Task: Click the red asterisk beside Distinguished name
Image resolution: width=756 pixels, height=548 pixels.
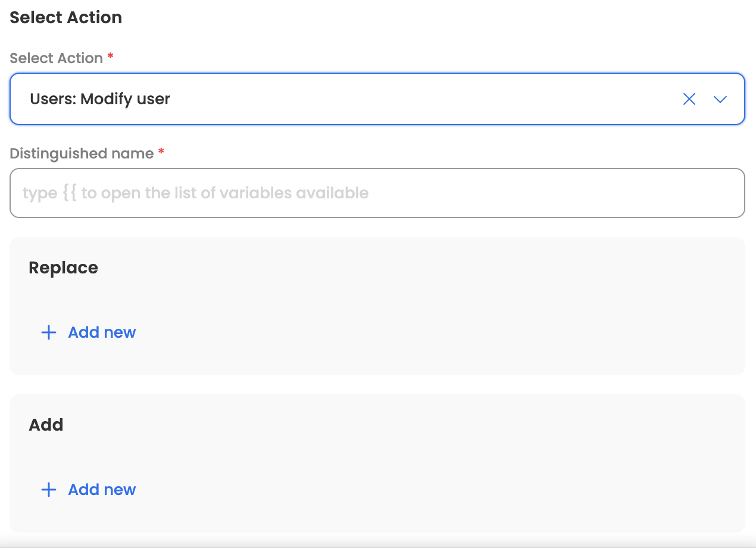Action: point(161,152)
